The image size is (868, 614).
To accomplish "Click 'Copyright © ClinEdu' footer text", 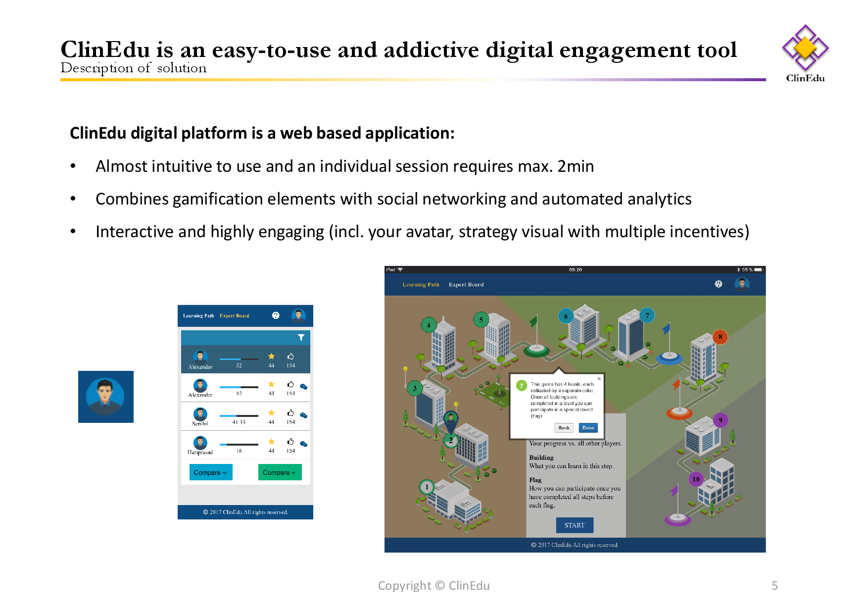I will [434, 586].
